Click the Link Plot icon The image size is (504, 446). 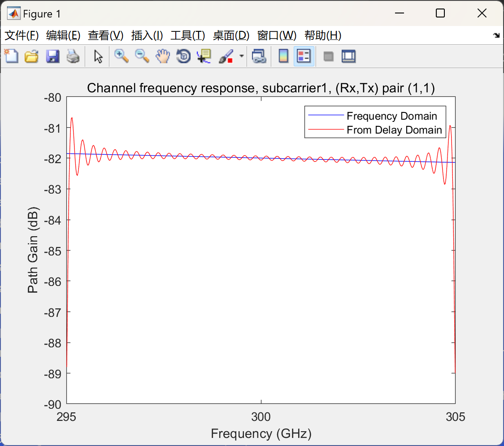coord(259,56)
